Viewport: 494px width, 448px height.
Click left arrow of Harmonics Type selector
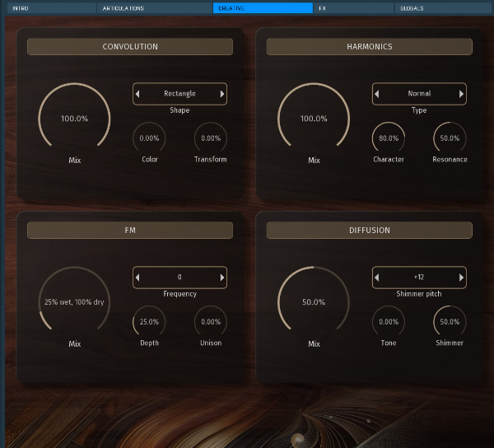377,94
